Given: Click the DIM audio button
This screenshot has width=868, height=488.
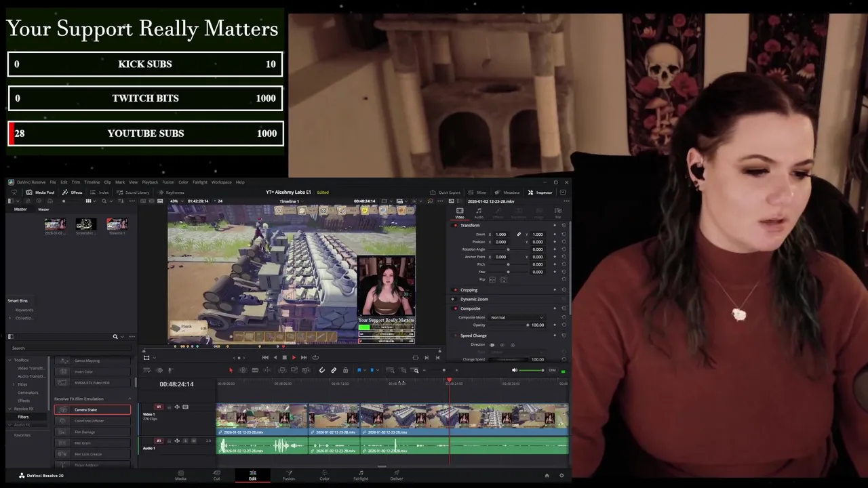Looking at the screenshot, I should (552, 370).
